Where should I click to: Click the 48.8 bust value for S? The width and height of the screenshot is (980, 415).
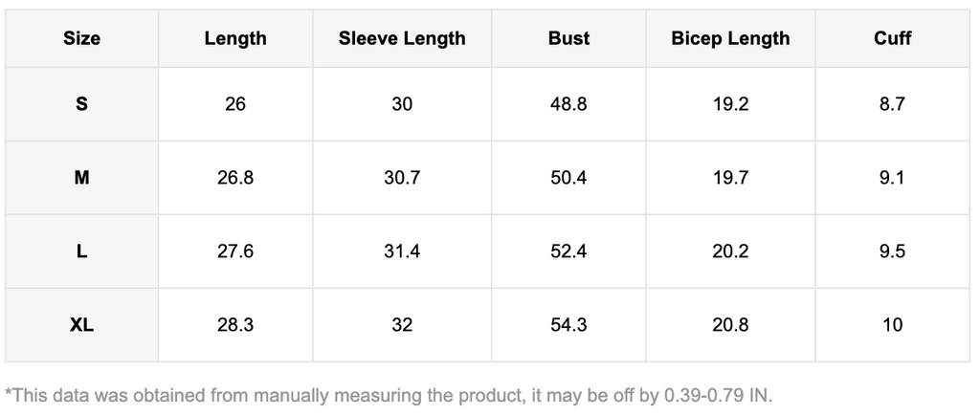pyautogui.click(x=568, y=104)
